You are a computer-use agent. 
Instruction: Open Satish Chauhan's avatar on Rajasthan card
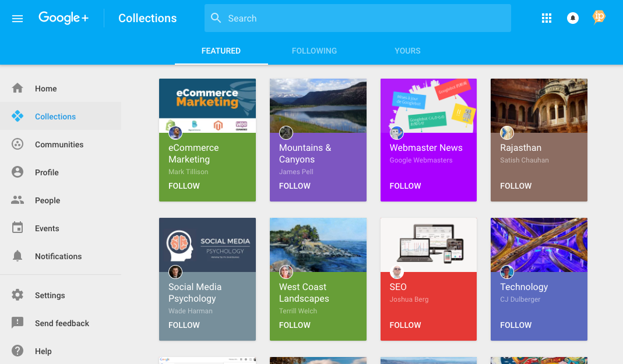pos(507,133)
